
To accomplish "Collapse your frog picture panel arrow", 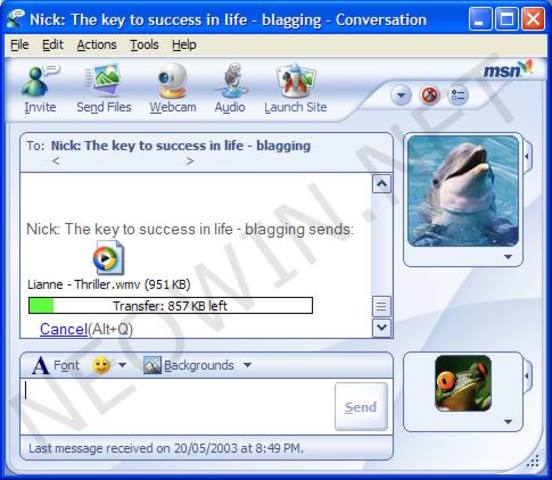I will click(x=527, y=376).
